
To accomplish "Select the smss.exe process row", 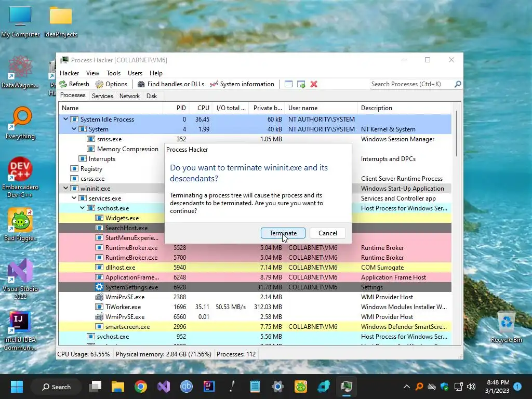I will click(x=255, y=139).
